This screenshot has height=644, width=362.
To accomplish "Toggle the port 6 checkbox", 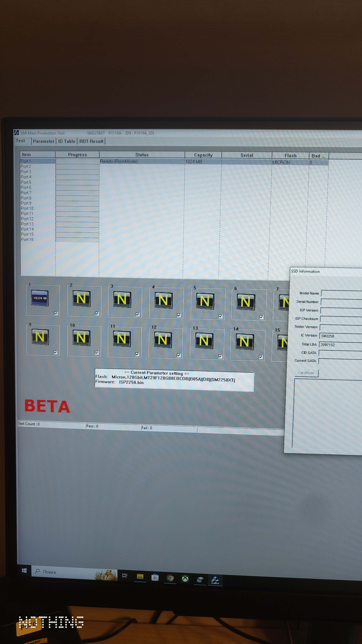I will coord(261,317).
